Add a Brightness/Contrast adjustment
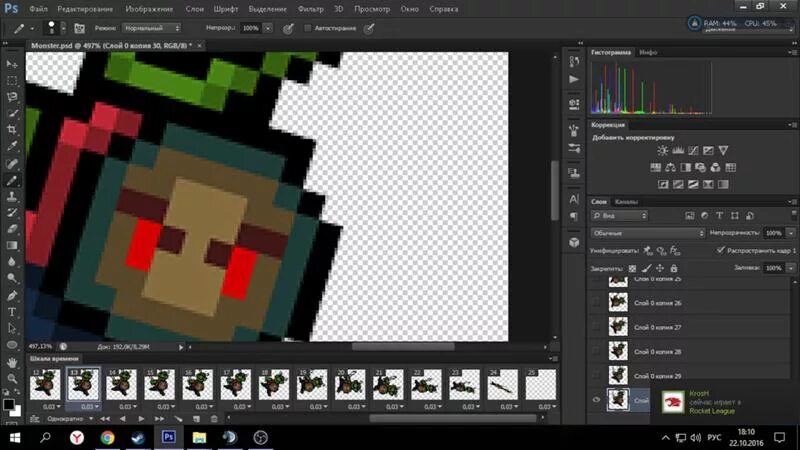This screenshot has height=450, width=800. (663, 151)
